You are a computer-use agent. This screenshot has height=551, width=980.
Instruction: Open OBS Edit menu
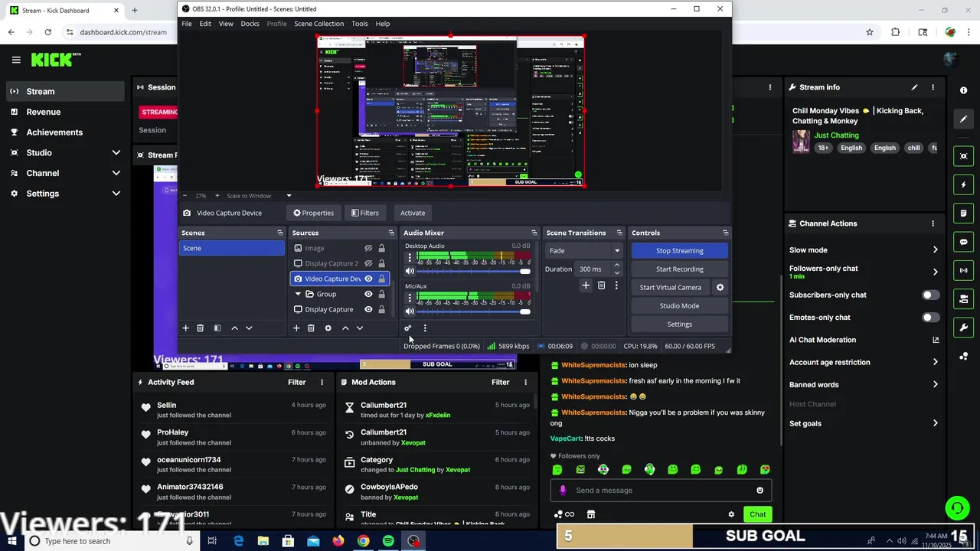point(205,24)
